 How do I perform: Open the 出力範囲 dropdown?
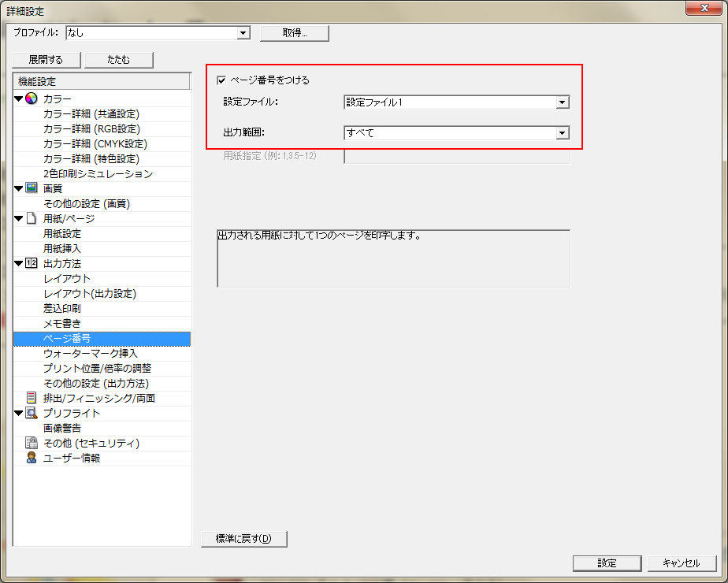click(562, 133)
